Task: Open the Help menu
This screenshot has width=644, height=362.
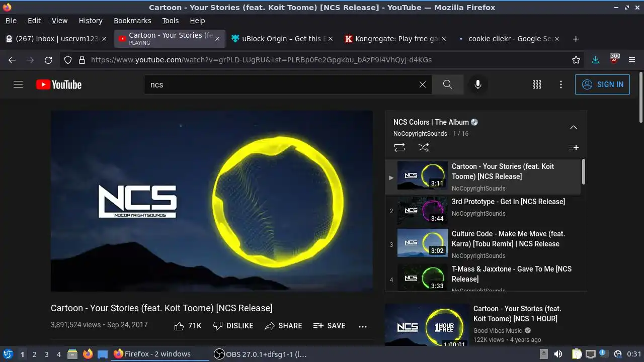Action: click(x=197, y=21)
